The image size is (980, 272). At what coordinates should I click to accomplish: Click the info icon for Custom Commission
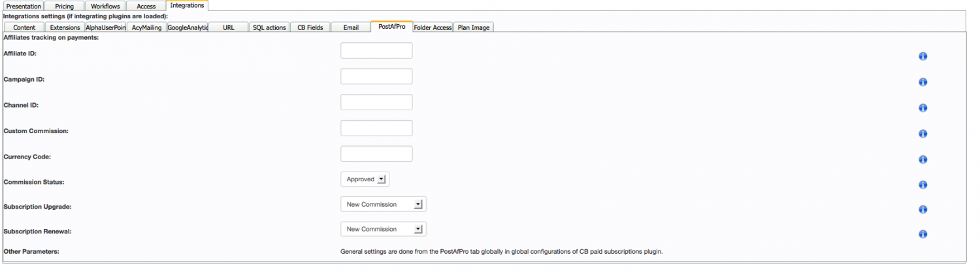pos(923,134)
